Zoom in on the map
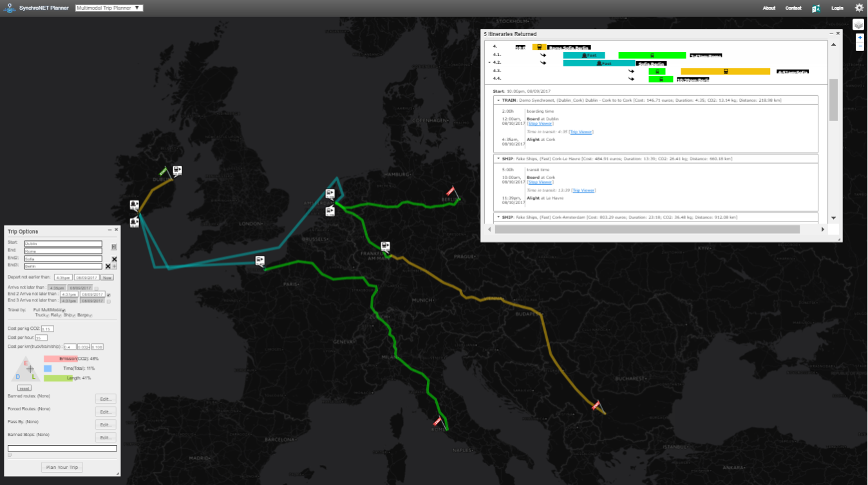Image resolution: width=868 pixels, height=485 pixels. point(860,38)
